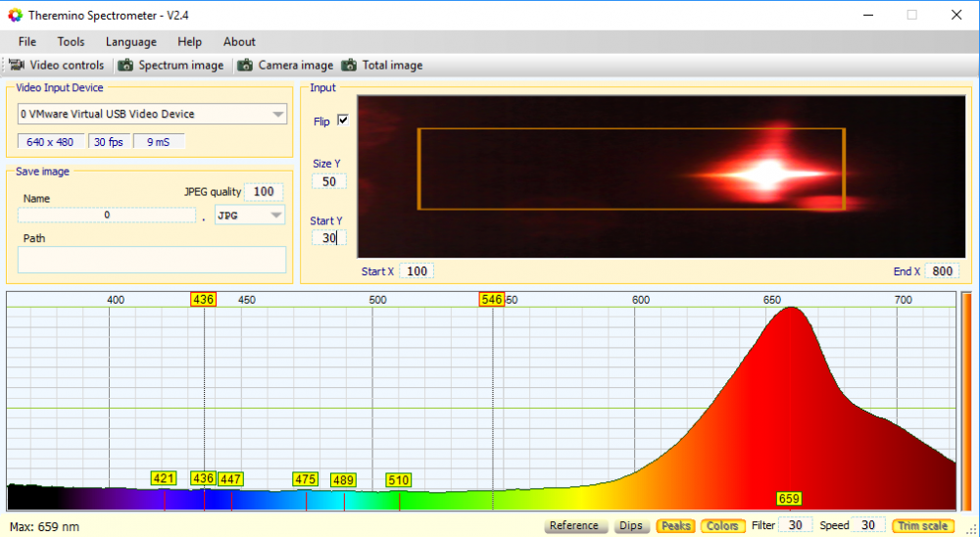Screen dimensions: 980x537
Task: Click the 489 peak label
Action: 343,480
